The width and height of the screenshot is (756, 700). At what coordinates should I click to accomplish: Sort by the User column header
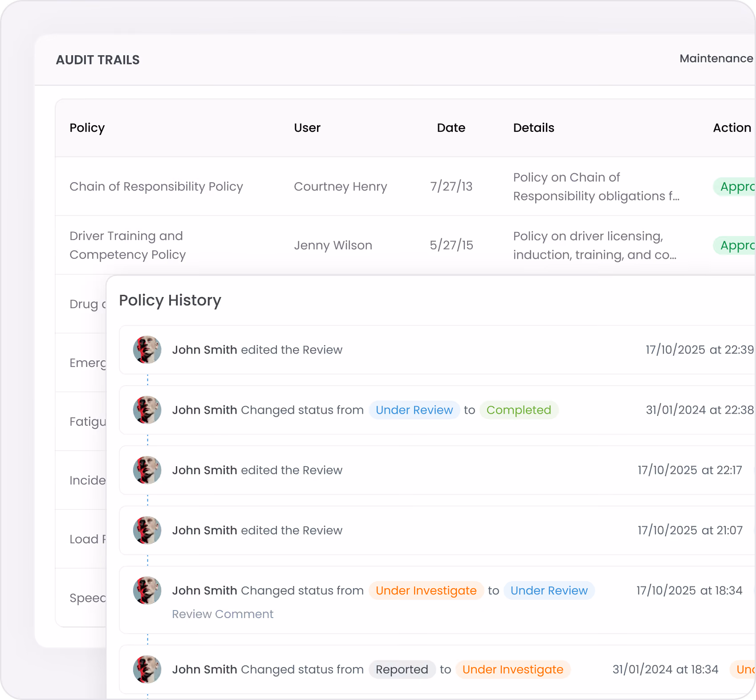(x=307, y=128)
